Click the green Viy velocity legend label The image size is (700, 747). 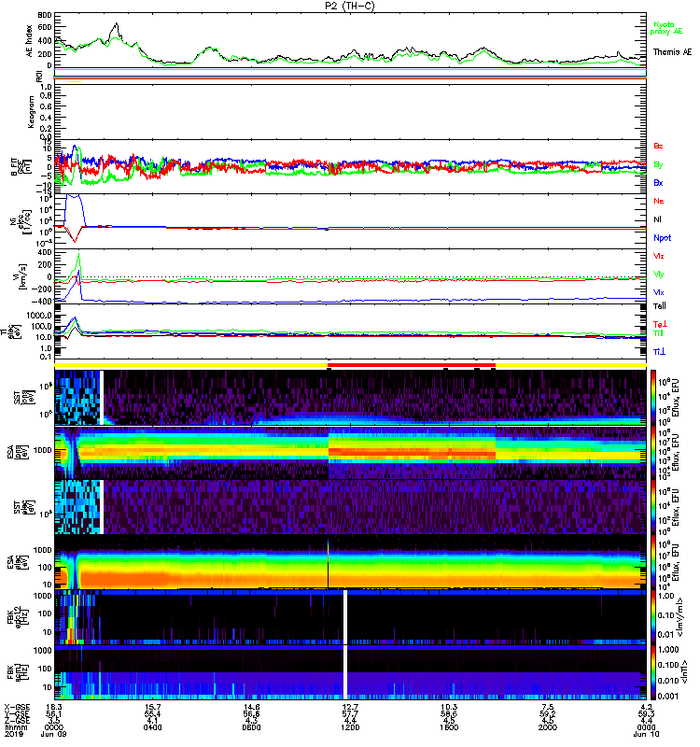click(x=658, y=274)
